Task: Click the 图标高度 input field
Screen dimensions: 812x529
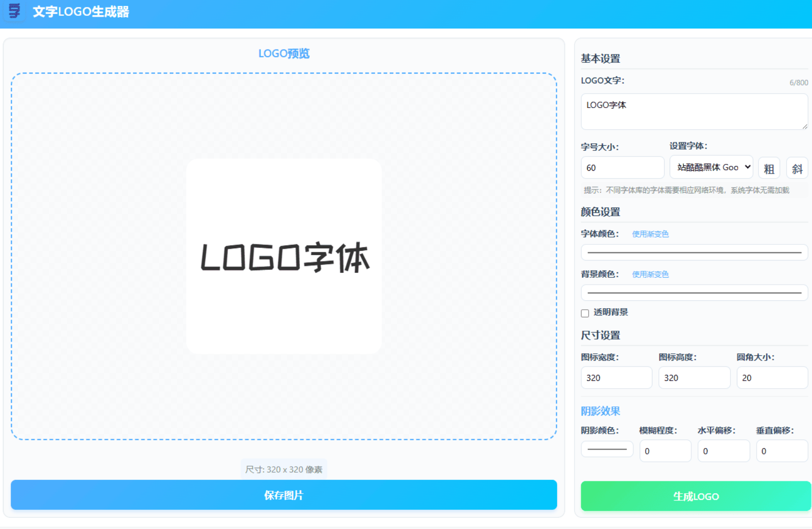Action: [694, 378]
